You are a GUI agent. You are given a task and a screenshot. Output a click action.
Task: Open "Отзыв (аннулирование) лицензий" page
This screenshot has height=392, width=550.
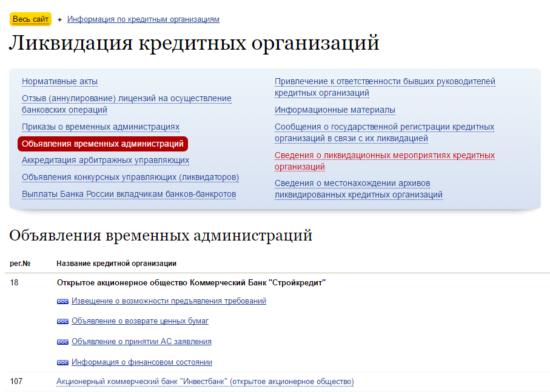(x=126, y=103)
